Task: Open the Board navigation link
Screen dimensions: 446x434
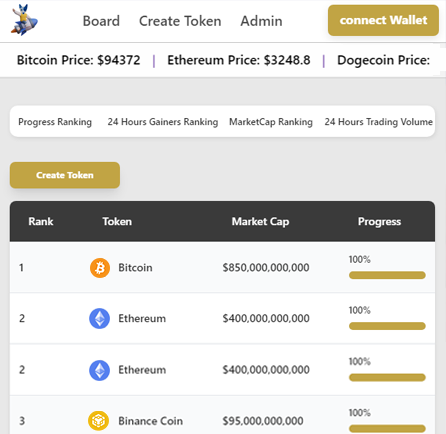Action: tap(101, 21)
